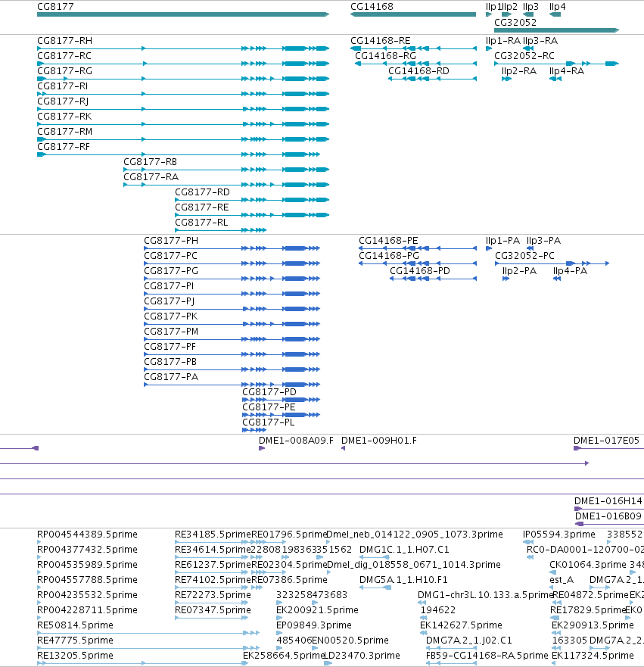Image resolution: width=644 pixels, height=667 pixels.
Task: Select protein CG8177-PM
Action: [232, 339]
